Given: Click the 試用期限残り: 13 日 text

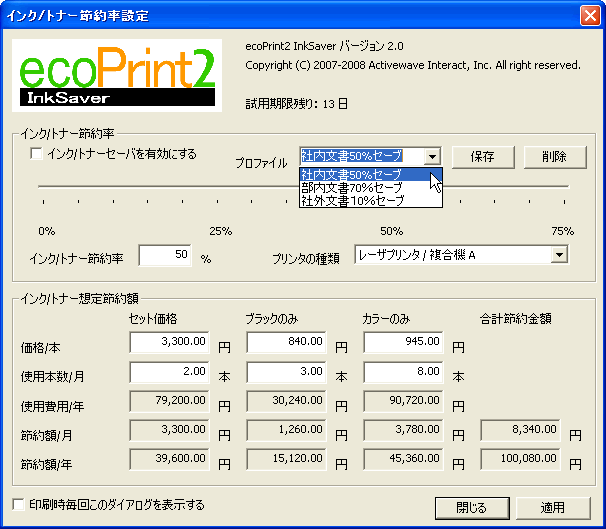Looking at the screenshot, I should 296,104.
